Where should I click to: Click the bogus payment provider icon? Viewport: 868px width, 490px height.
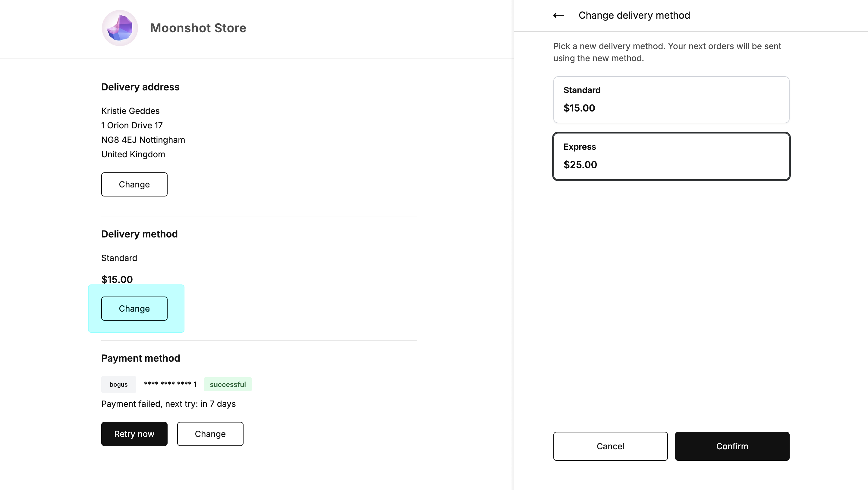[118, 384]
